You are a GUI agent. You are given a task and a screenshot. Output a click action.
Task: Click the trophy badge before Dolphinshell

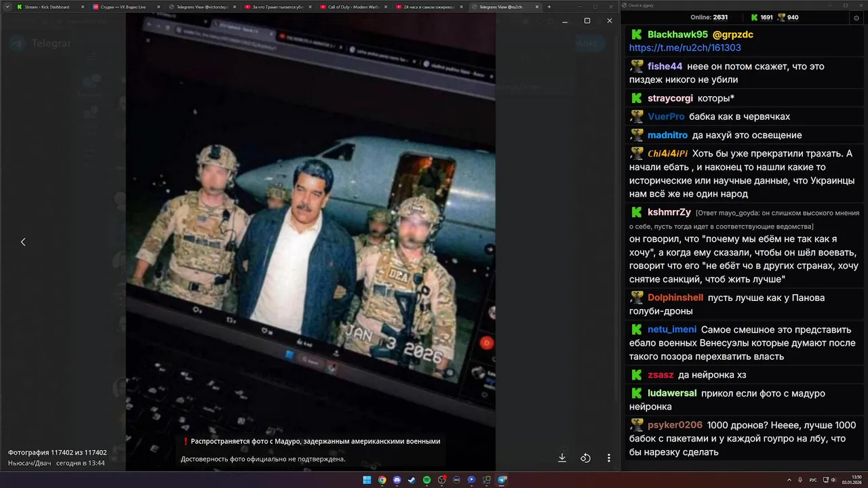coord(637,298)
